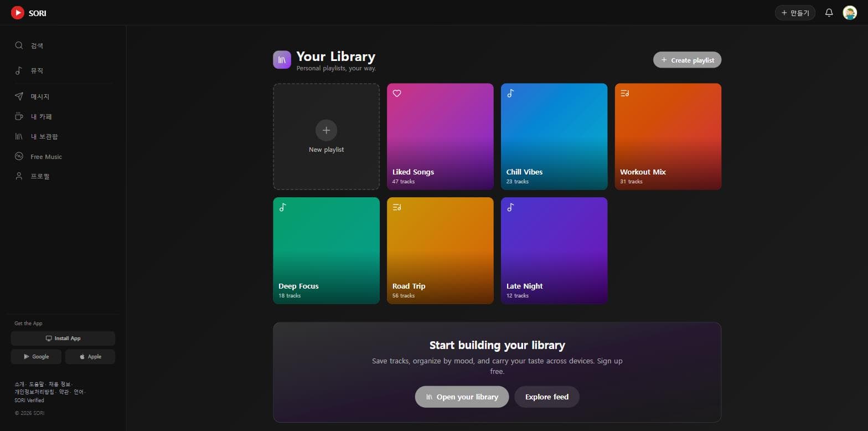Click the 개인정보처리방침 footer link
The height and width of the screenshot is (431, 868).
[34, 392]
